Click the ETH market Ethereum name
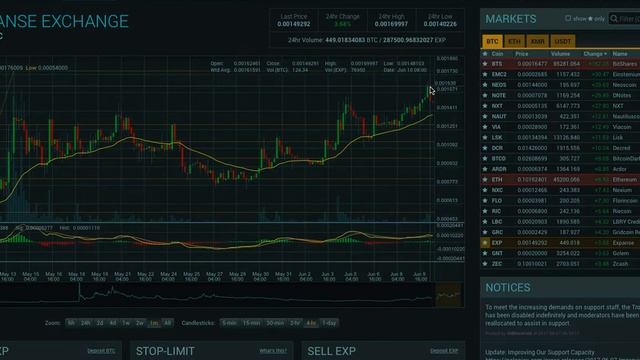 624,180
